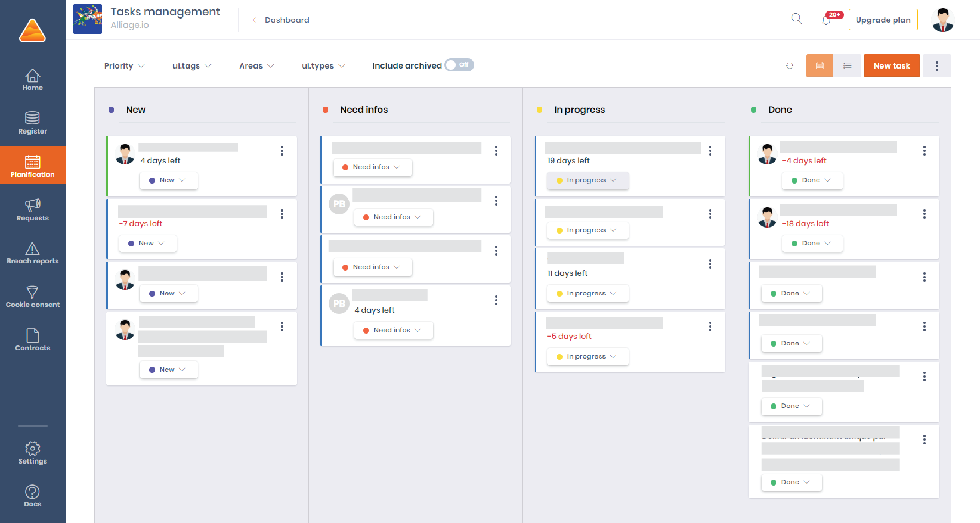Click the Upgrade plan button

pyautogui.click(x=883, y=20)
